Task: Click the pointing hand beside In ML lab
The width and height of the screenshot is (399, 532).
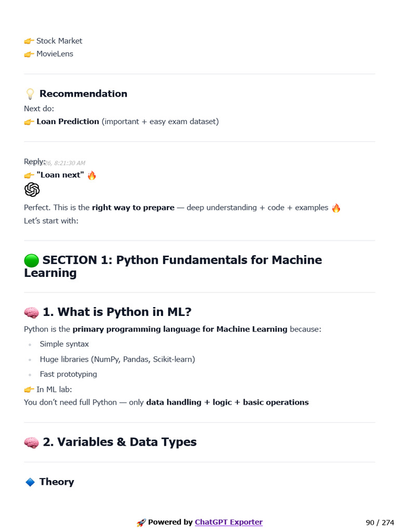Action: click(x=29, y=390)
